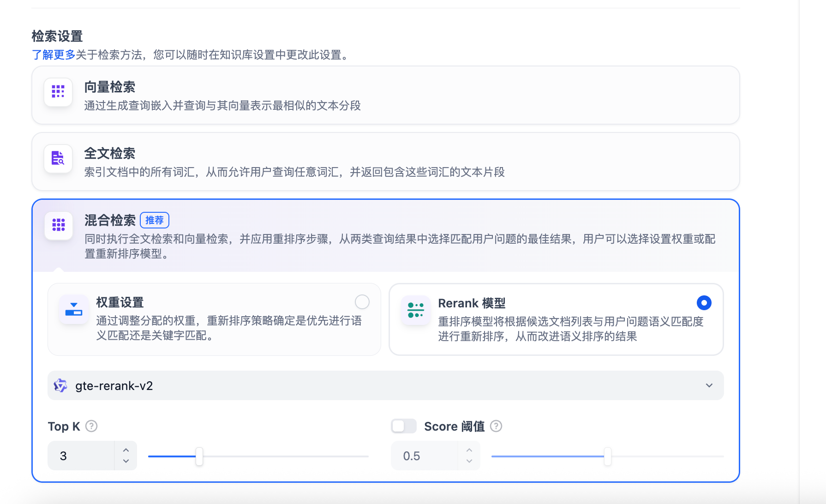Click the hybrid search grid icon
The width and height of the screenshot is (826, 504).
point(59,225)
